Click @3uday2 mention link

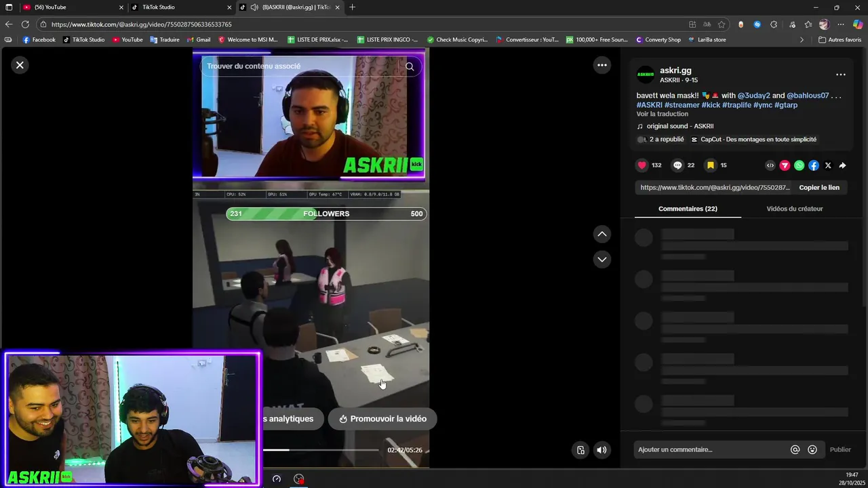pyautogui.click(x=753, y=96)
